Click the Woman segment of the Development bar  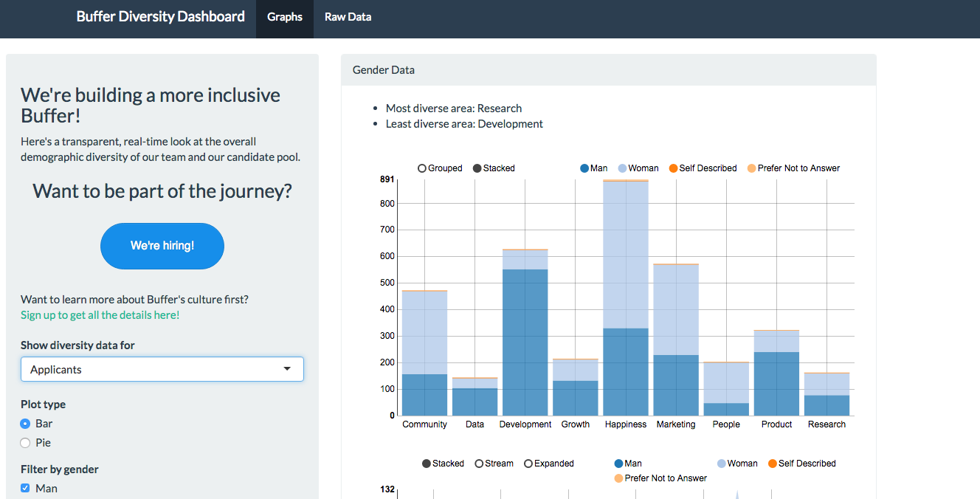pyautogui.click(x=525, y=260)
